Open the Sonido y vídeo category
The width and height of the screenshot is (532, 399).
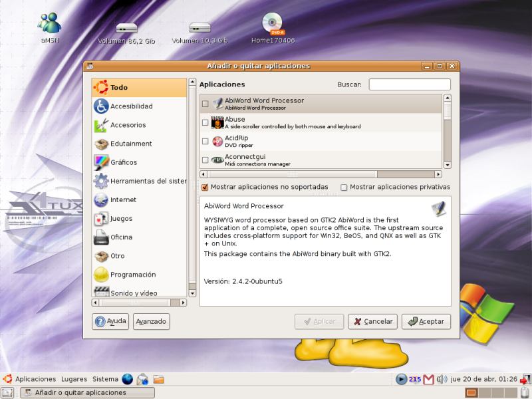tap(139, 291)
